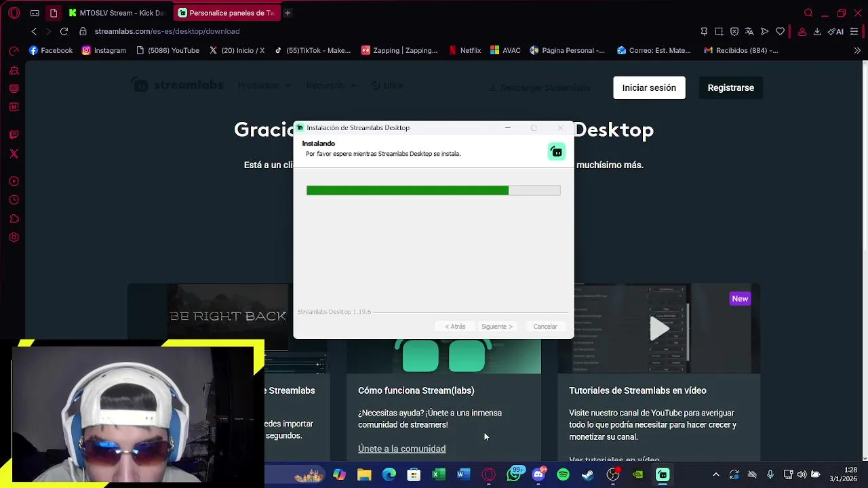The height and width of the screenshot is (488, 868).
Task: Click the Cómo funciona Stream(labs) card image
Action: pyautogui.click(x=443, y=357)
